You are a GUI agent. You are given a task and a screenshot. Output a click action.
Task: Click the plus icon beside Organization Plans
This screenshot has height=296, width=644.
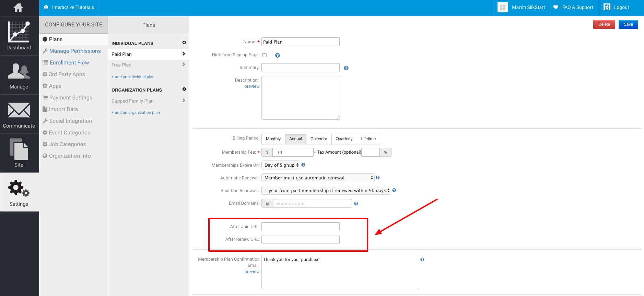184,89
